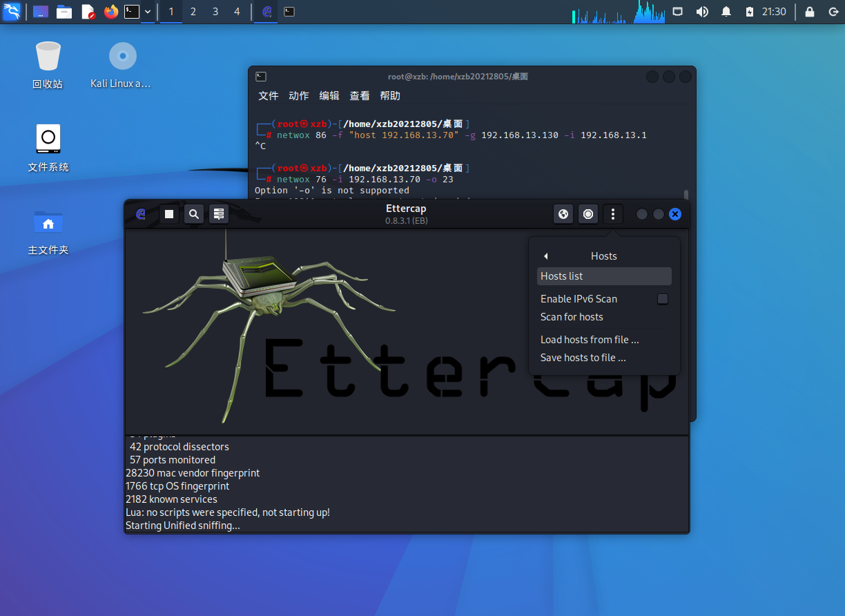Switch to workspace 3
The height and width of the screenshot is (616, 845).
[215, 12]
